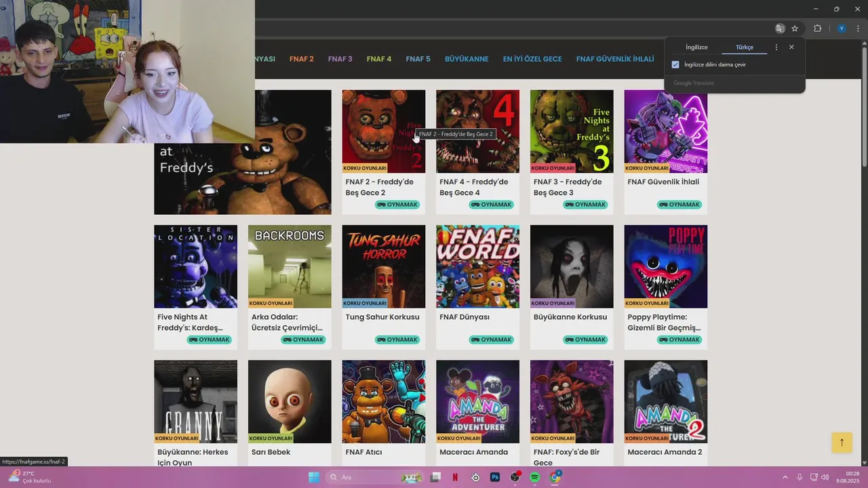Click the weather widget showing 27°C

click(x=28, y=477)
